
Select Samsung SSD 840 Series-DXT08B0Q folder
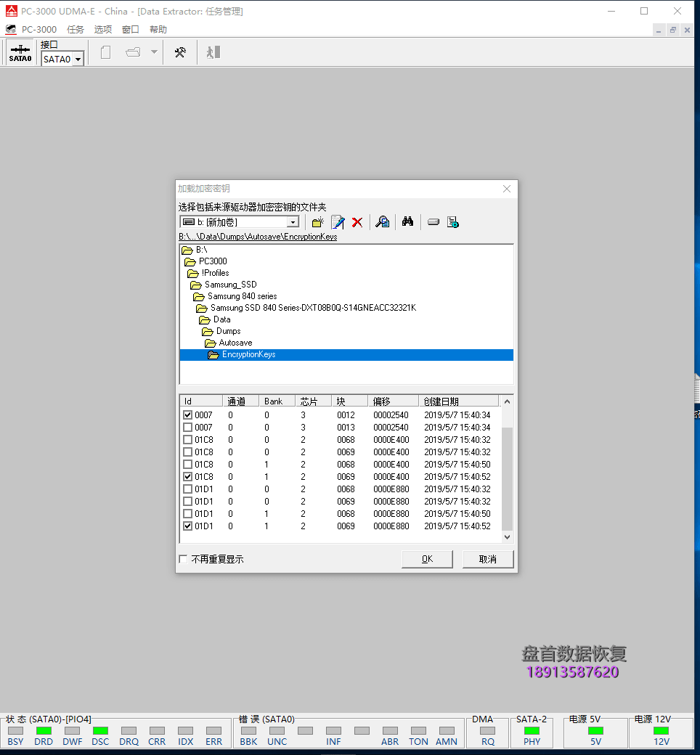313,308
